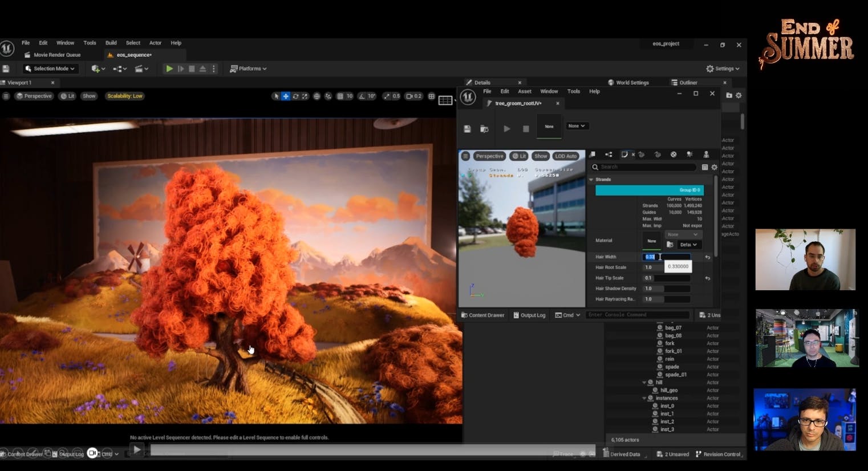Screen dimensions: 868x471
Task: Adjust the Hair Shadow Density slider
Action: (666, 289)
